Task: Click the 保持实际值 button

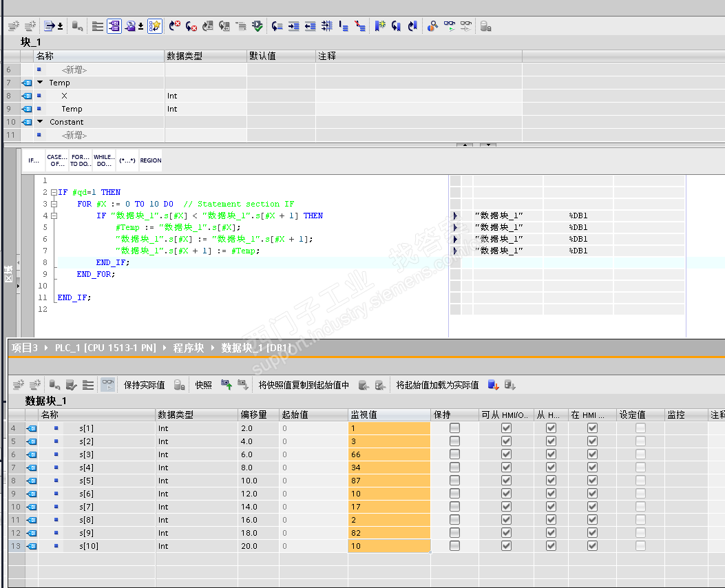Action: click(x=144, y=385)
